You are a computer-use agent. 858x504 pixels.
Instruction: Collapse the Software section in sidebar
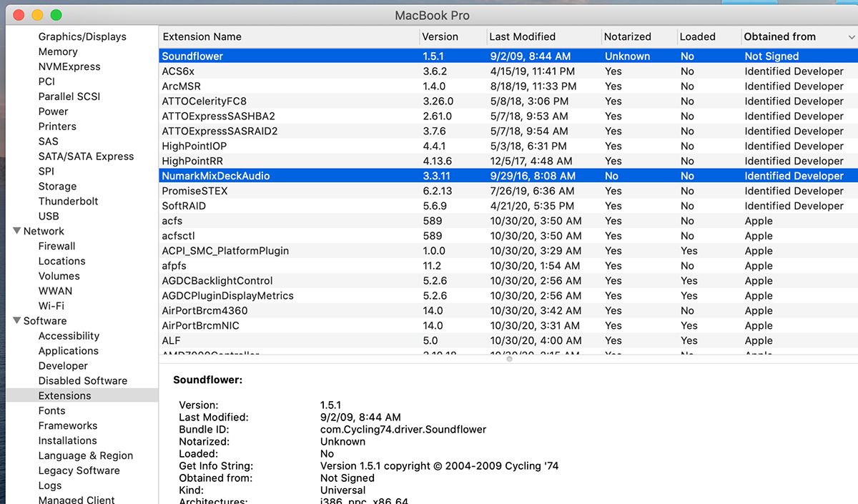16,320
